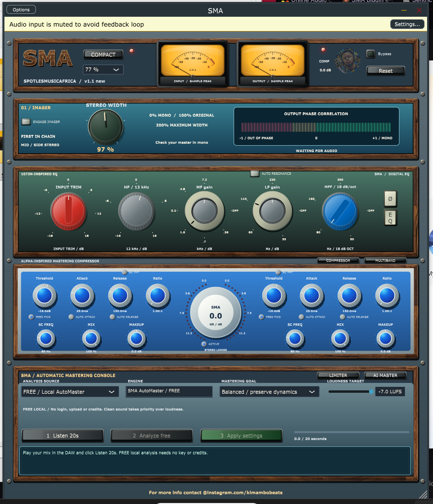Click the right SC FREQ knob
Screen dimensions: 433x504
[x=295, y=339]
